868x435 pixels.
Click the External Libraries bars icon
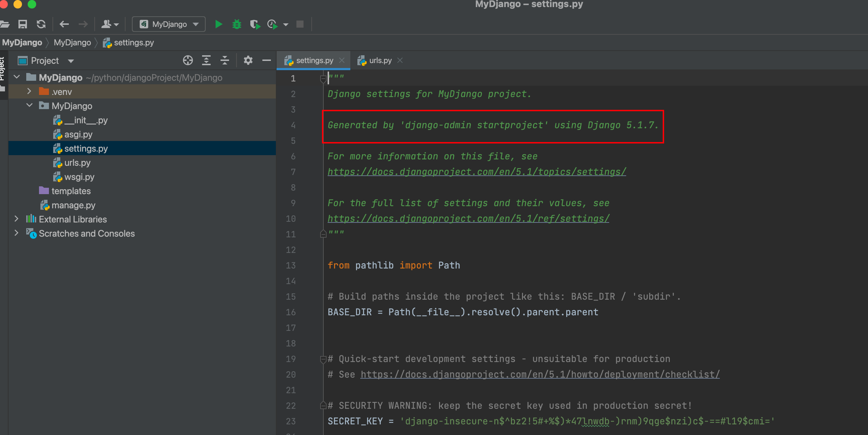click(x=31, y=219)
